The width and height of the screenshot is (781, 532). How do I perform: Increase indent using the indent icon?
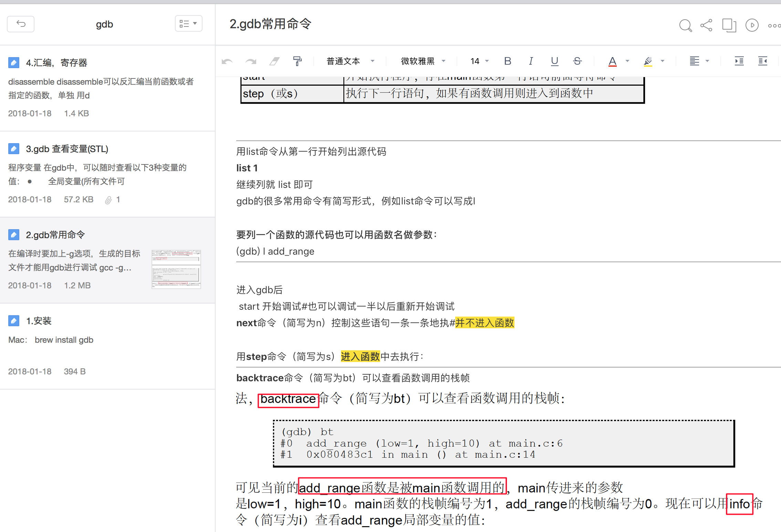point(739,61)
